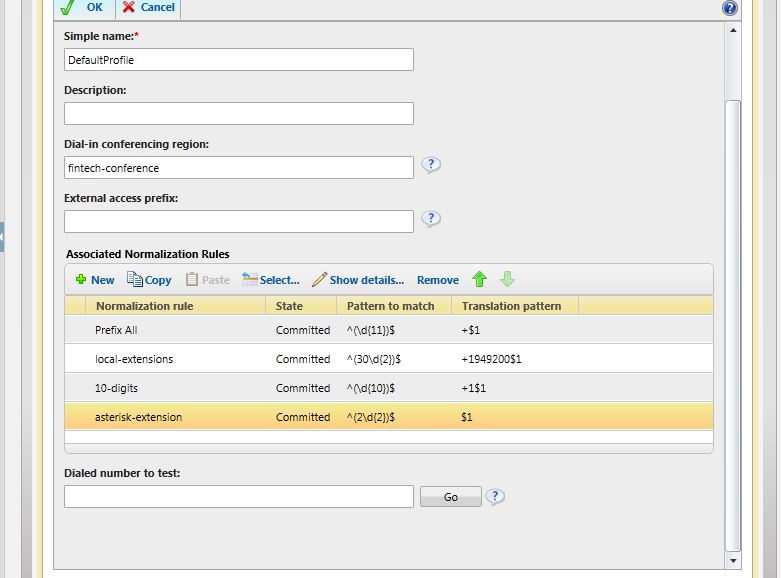Focus the Description text box
The image size is (781, 578).
click(238, 114)
